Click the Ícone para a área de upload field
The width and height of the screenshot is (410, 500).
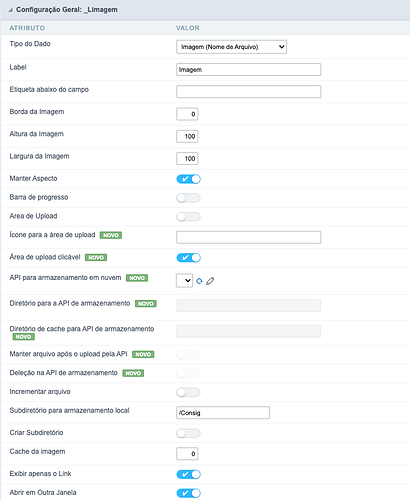248,237
